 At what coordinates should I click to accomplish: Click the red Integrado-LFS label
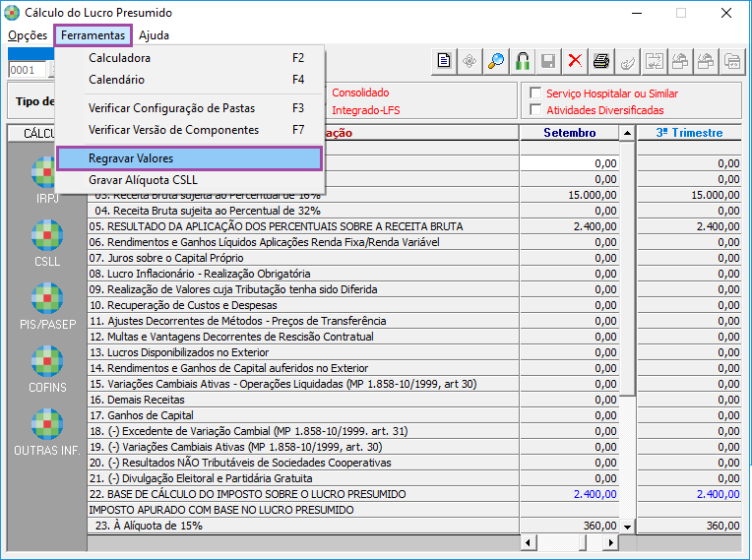(x=366, y=110)
